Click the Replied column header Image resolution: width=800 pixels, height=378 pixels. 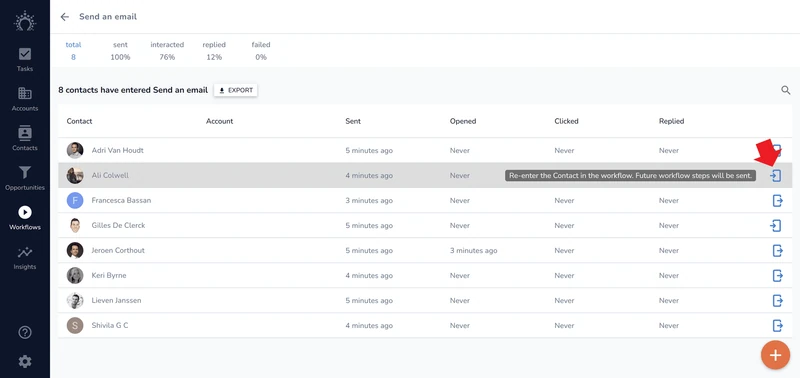[671, 121]
